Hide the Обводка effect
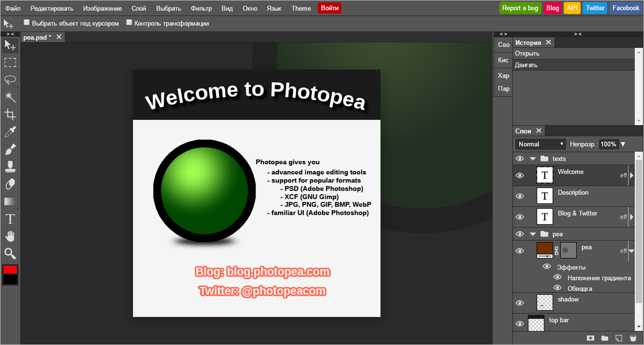The image size is (644, 345). [x=558, y=288]
